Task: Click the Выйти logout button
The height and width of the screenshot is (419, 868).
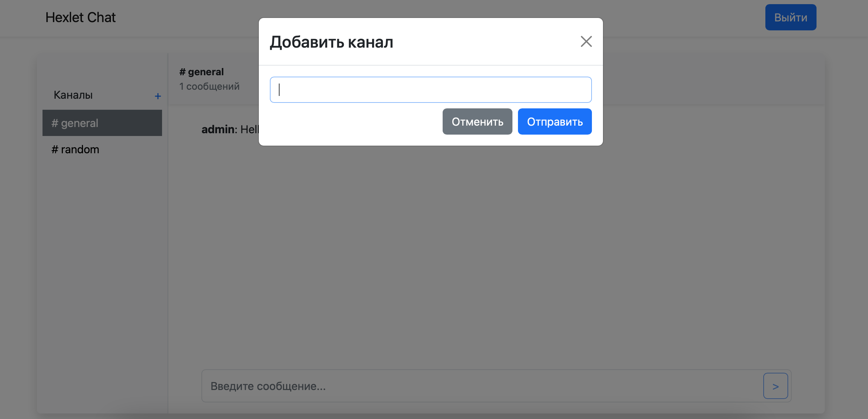Action: pyautogui.click(x=791, y=17)
